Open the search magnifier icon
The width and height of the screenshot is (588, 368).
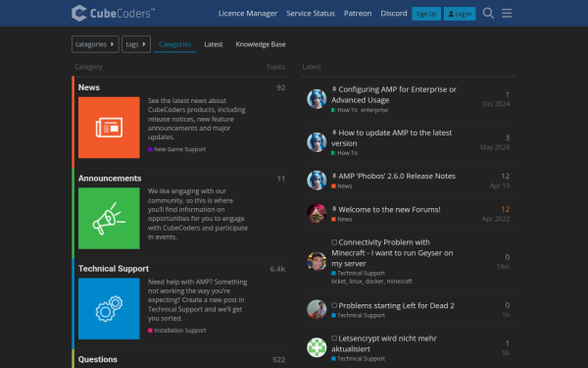[488, 13]
